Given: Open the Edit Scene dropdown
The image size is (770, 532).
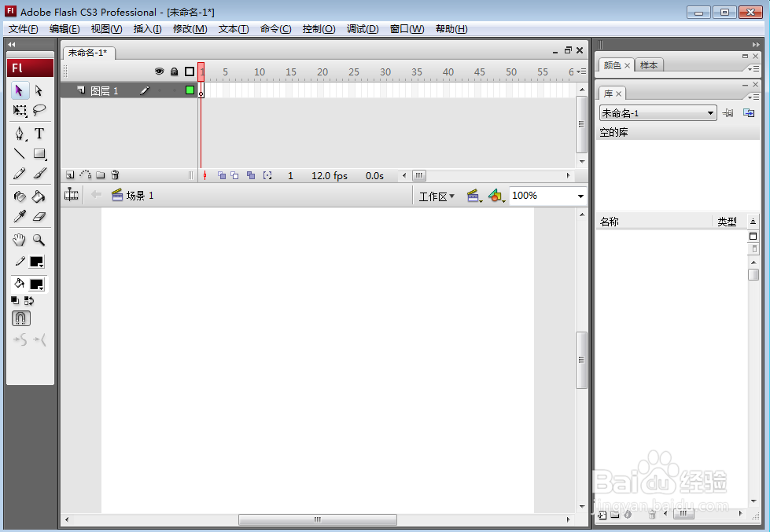Looking at the screenshot, I should tap(474, 196).
